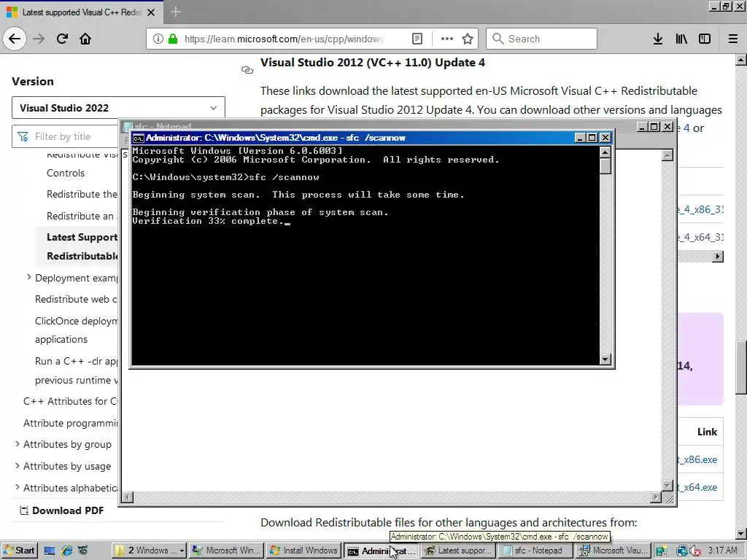The image size is (747, 560).
Task: Switch to Microsoft Win... taskbar item
Action: tap(226, 551)
